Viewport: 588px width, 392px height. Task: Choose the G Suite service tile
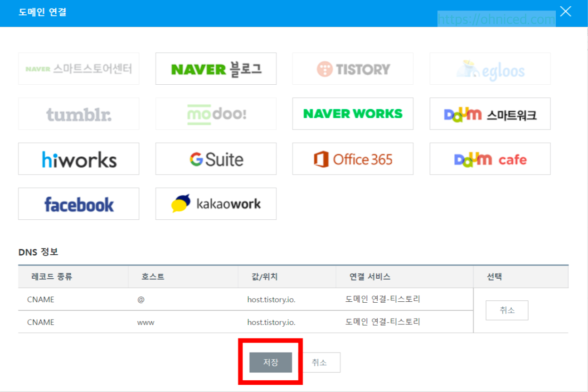pyautogui.click(x=216, y=159)
